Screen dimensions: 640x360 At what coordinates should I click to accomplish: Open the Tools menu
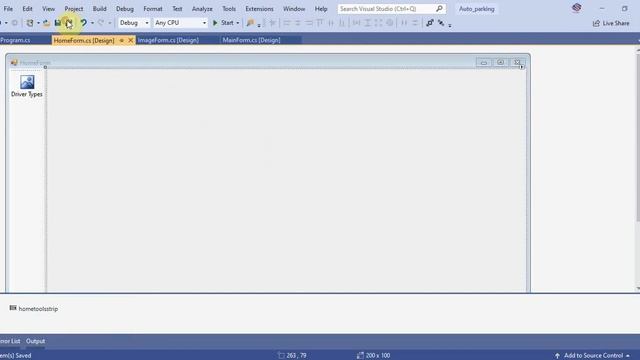(229, 9)
